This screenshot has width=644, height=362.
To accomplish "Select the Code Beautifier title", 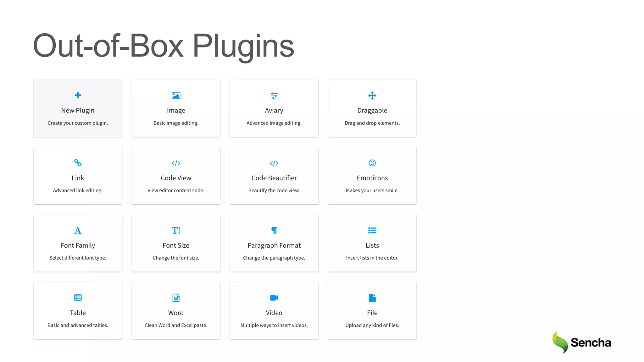I will [274, 178].
